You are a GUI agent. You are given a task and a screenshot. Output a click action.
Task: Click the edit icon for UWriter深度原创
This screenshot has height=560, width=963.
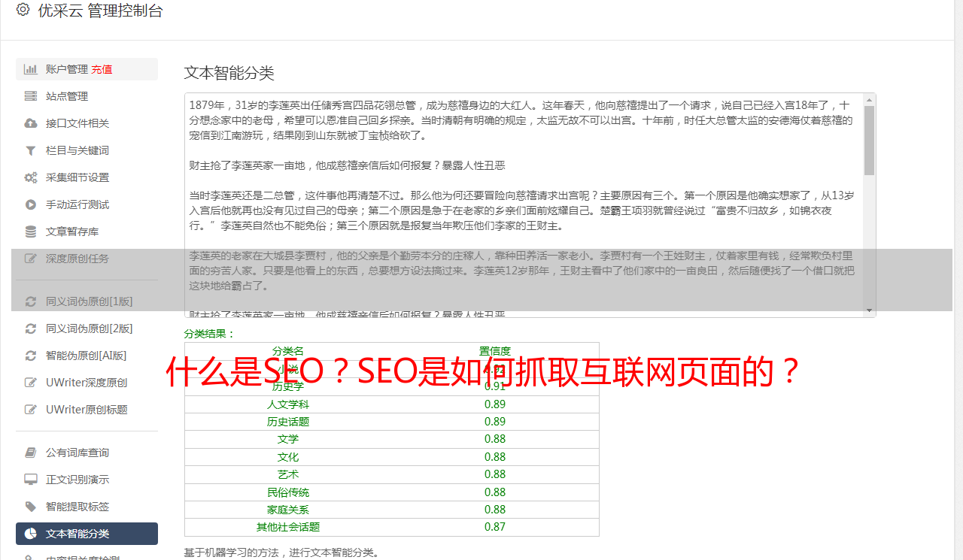pyautogui.click(x=31, y=383)
